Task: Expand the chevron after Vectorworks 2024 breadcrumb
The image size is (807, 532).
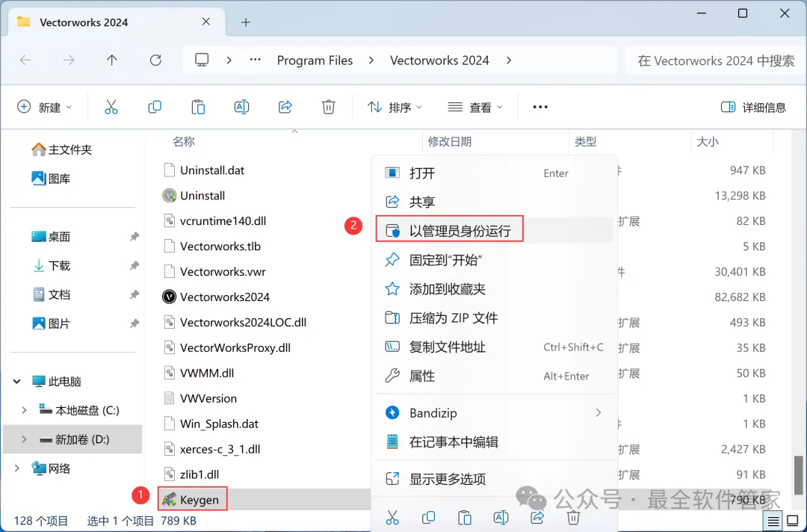Action: click(509, 61)
